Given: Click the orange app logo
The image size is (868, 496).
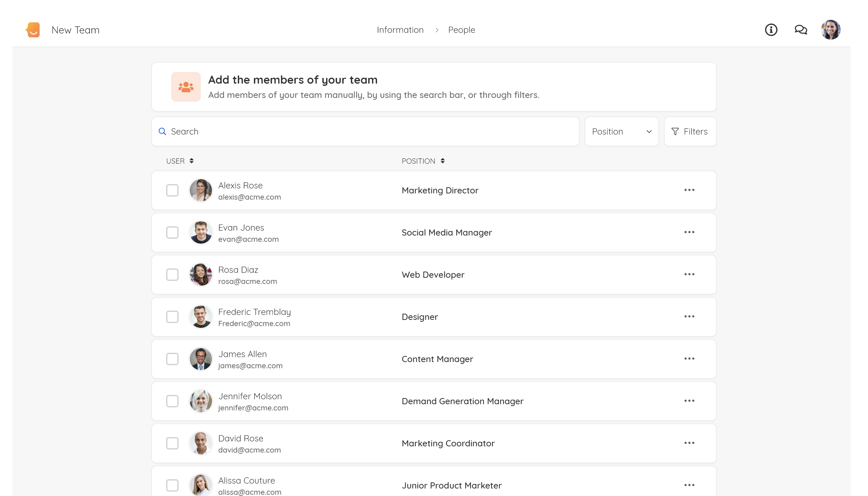Looking at the screenshot, I should point(33,30).
